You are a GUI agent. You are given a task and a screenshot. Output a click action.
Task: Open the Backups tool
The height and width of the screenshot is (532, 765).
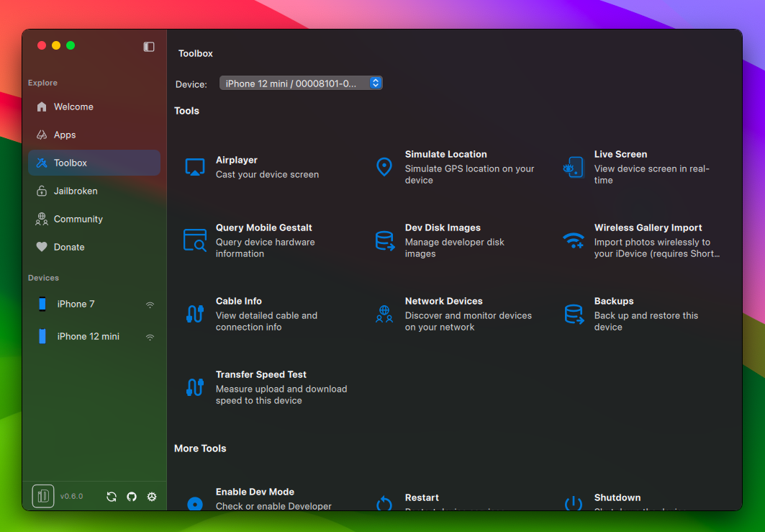pyautogui.click(x=646, y=314)
